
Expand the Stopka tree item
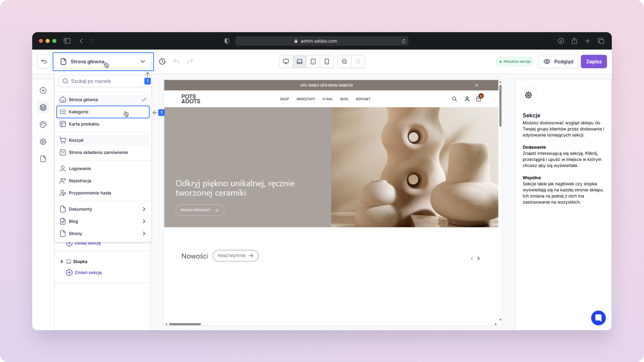(x=62, y=261)
